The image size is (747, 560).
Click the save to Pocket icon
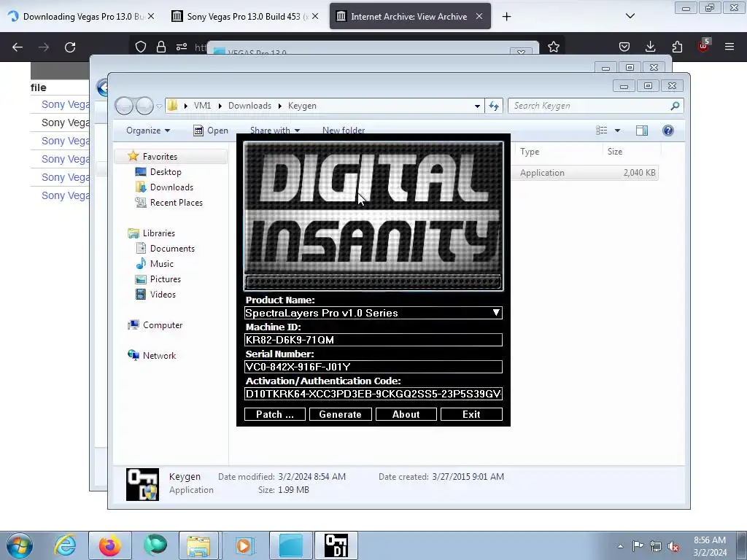[x=624, y=47]
